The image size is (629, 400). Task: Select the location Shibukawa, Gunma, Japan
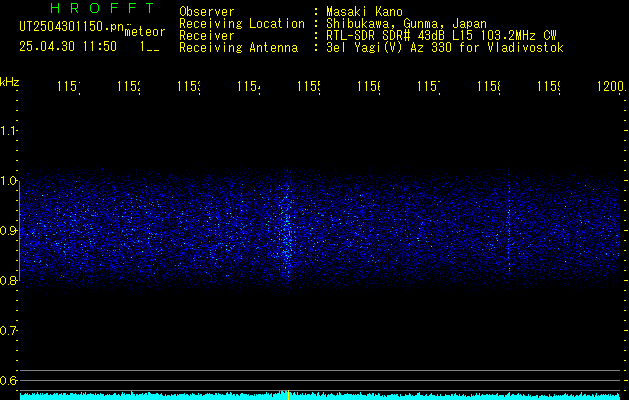point(406,24)
